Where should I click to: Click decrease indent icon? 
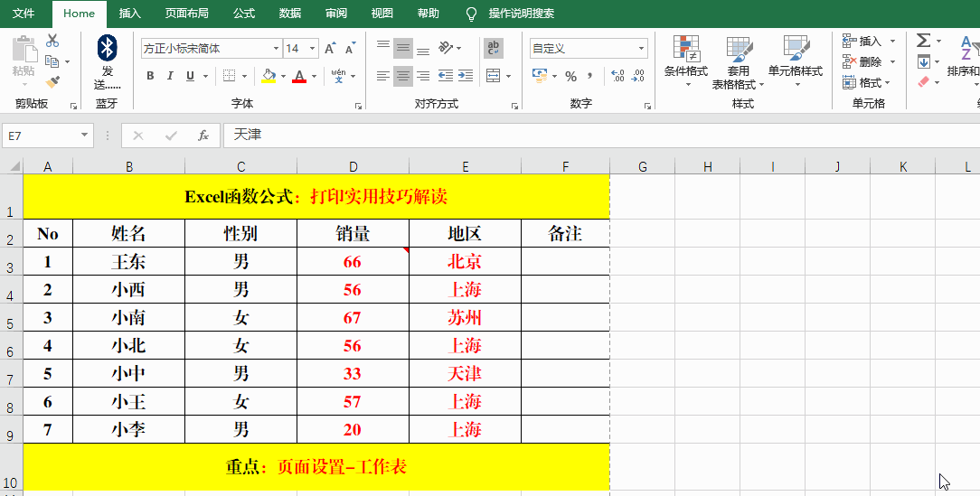coord(446,76)
